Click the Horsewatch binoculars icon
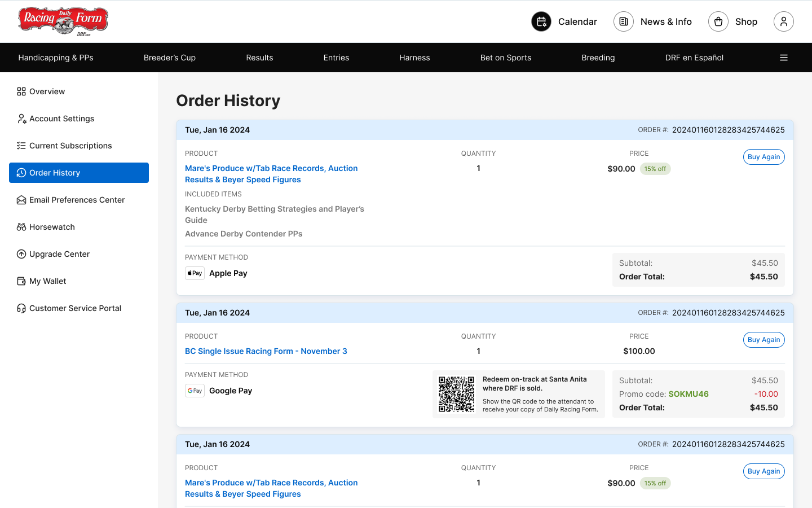 [21, 227]
